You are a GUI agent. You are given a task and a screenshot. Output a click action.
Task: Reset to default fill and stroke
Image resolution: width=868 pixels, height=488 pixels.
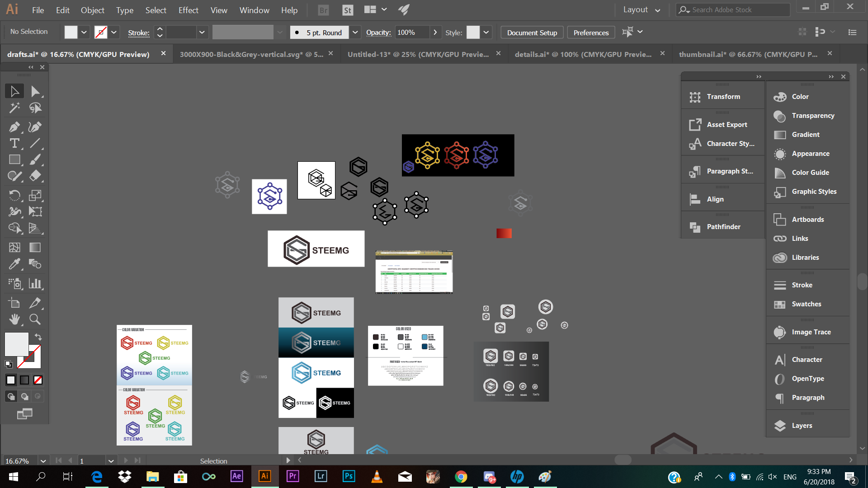(x=9, y=364)
